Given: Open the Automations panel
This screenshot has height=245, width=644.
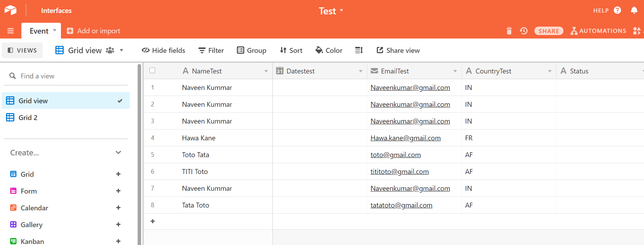Looking at the screenshot, I should (598, 31).
